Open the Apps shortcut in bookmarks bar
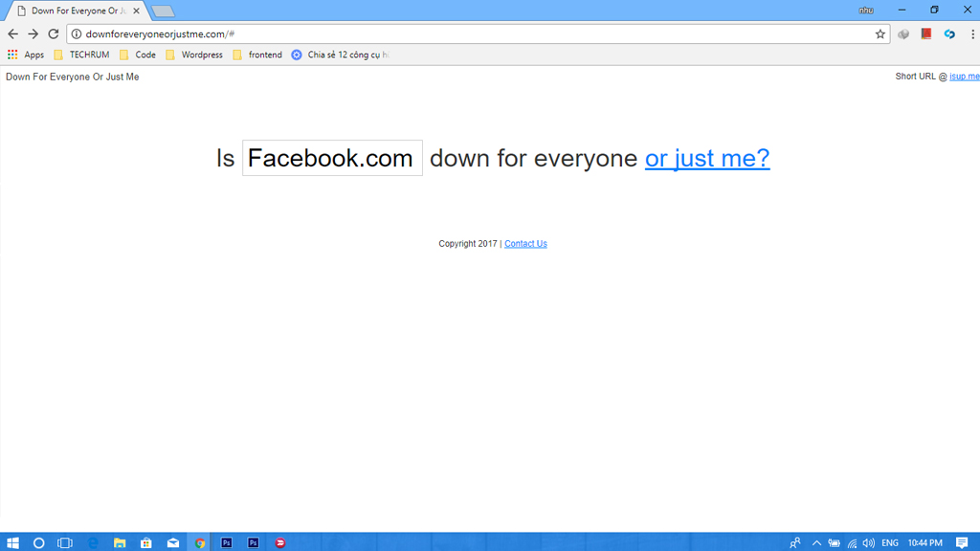The height and width of the screenshot is (551, 980). 26,55
